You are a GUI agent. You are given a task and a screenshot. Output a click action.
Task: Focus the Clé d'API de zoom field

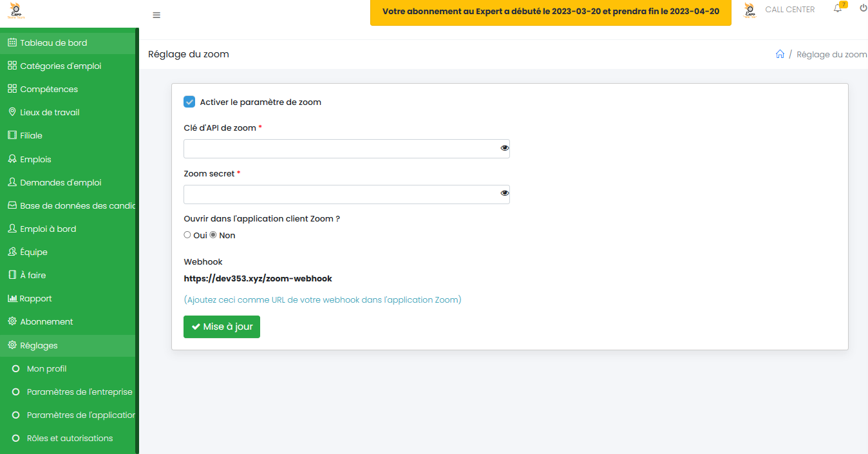pos(340,149)
